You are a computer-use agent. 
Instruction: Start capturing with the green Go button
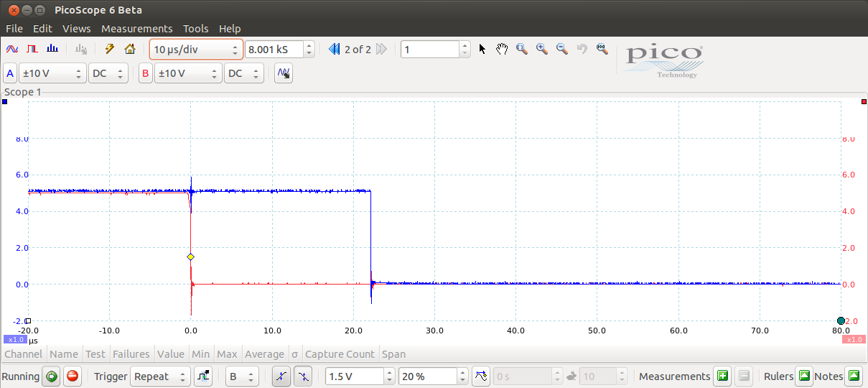(51, 376)
